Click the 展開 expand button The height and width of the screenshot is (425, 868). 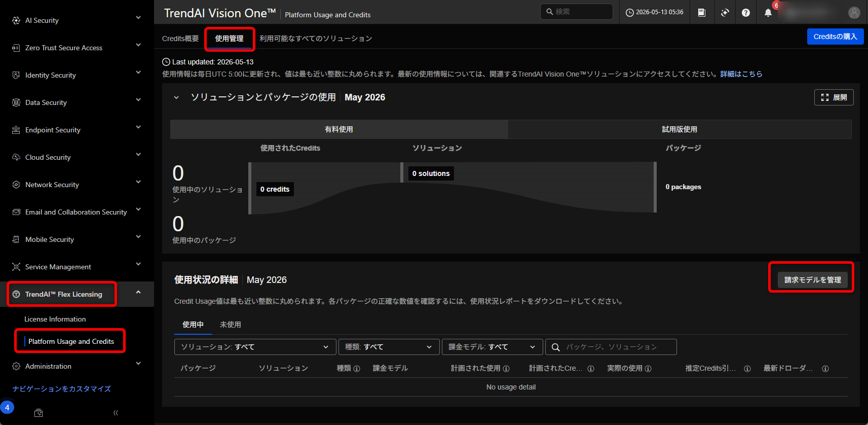pos(834,97)
